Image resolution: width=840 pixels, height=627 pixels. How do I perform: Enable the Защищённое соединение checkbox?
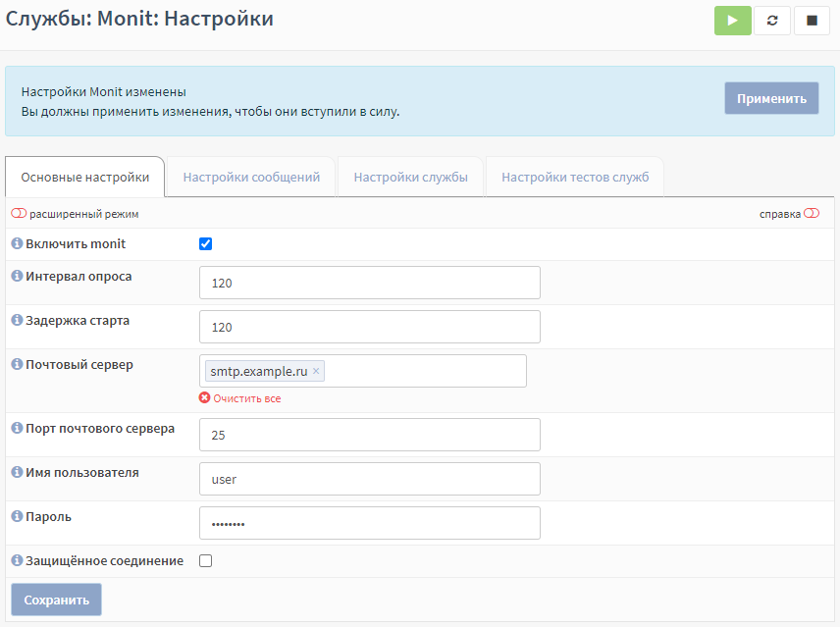coord(206,561)
